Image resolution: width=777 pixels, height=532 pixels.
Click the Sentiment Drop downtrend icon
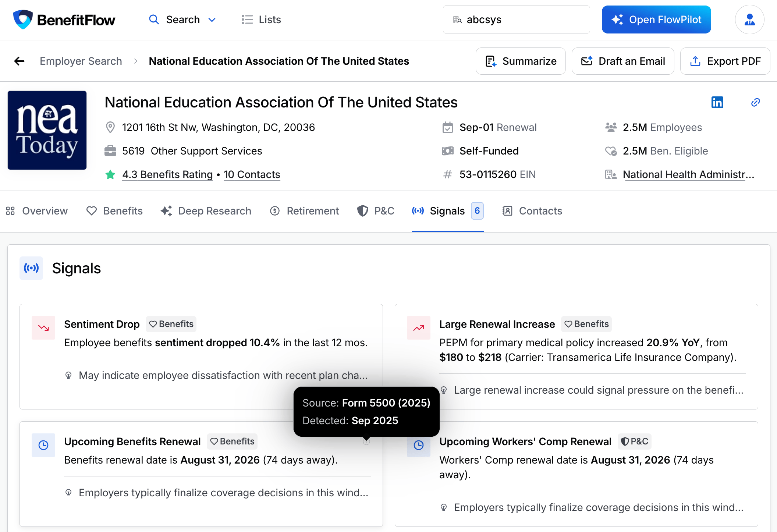[43, 328]
